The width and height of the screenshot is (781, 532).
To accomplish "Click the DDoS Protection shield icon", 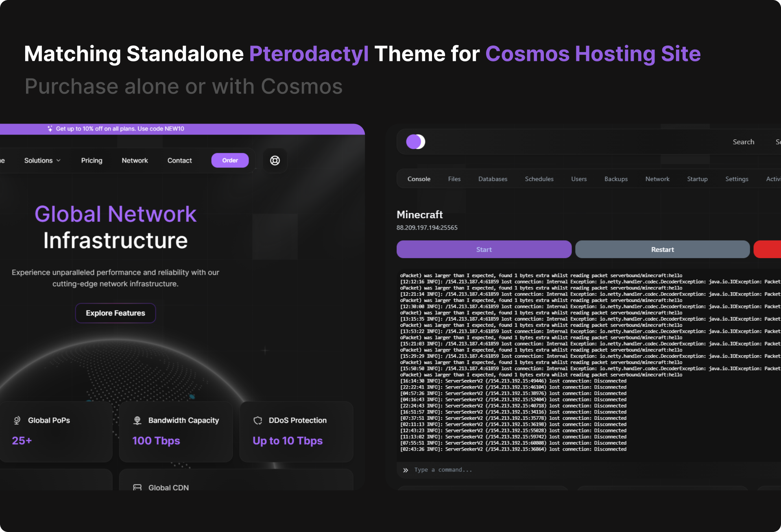I will tap(258, 420).
